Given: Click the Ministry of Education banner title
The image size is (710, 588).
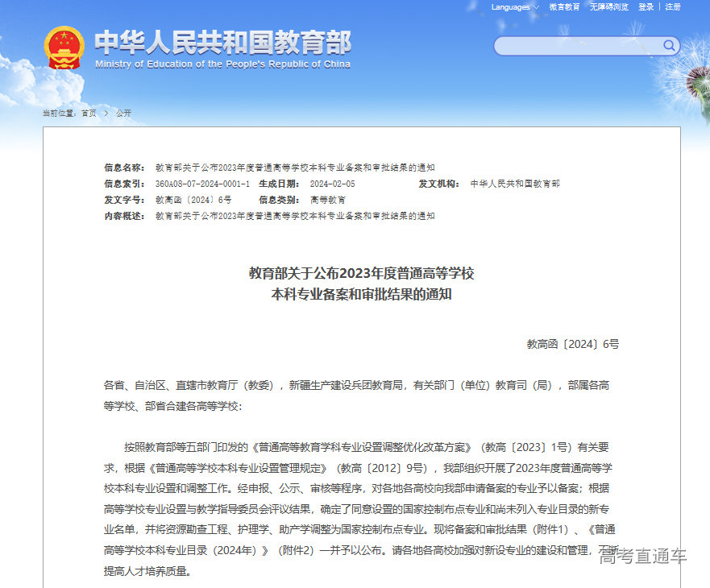Looking at the screenshot, I should tap(223, 45).
